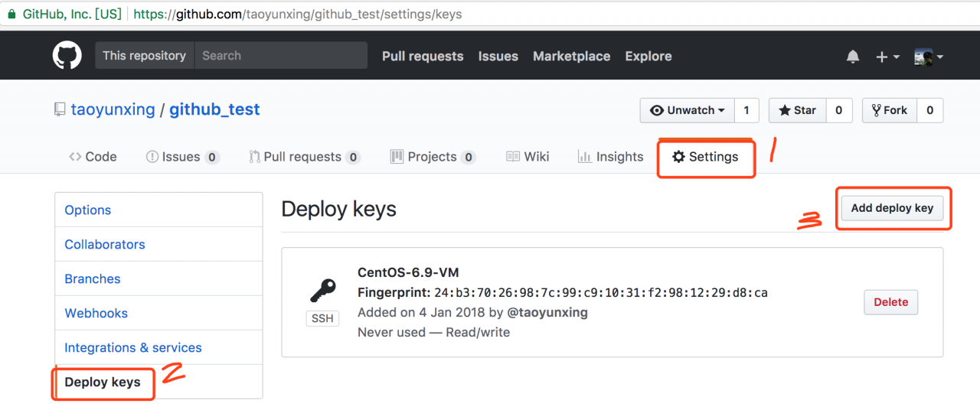980x410 pixels.
Task: Switch to the Code tab
Action: 93,157
